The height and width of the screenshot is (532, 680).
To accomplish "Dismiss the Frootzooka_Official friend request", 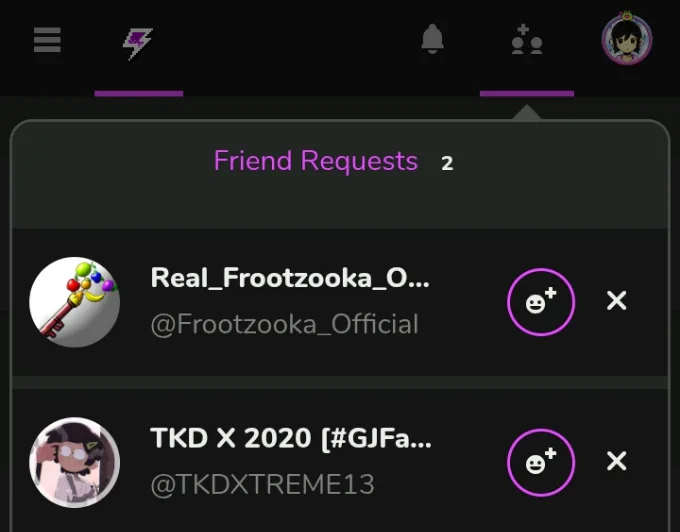I will click(617, 301).
